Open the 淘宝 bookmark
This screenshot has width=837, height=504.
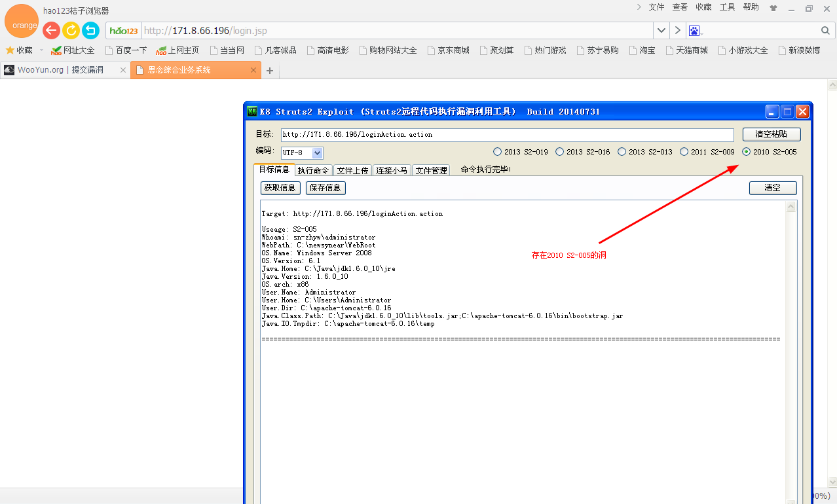coord(642,50)
